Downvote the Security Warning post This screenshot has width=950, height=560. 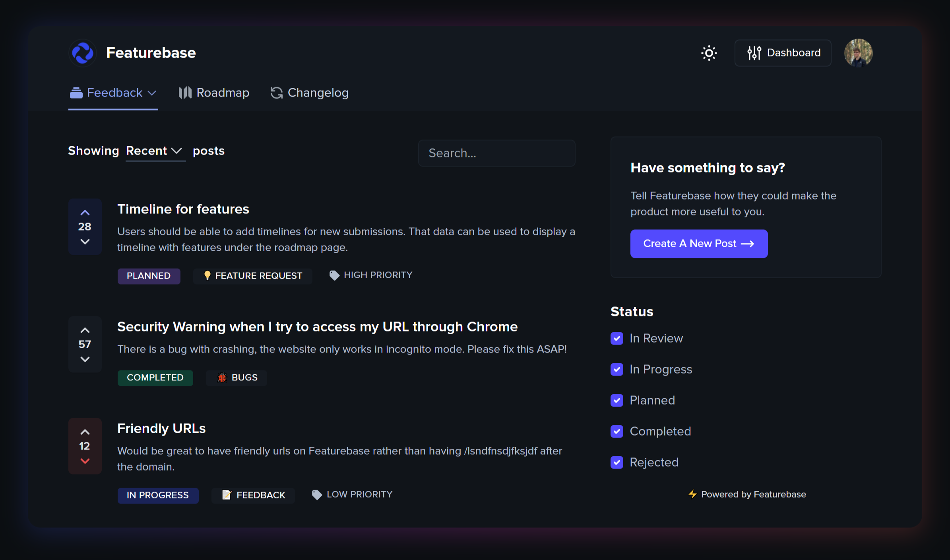point(85,359)
